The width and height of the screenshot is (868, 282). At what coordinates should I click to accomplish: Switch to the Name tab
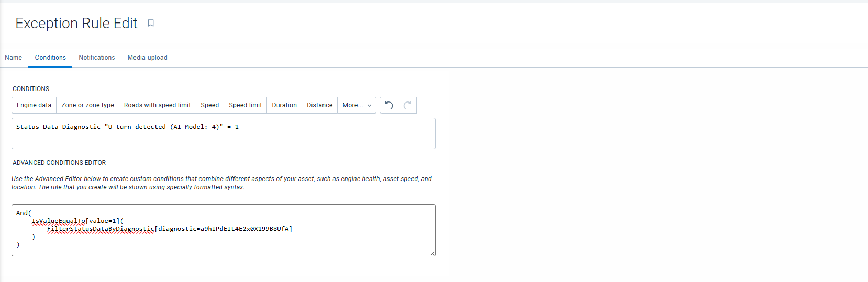coord(14,58)
